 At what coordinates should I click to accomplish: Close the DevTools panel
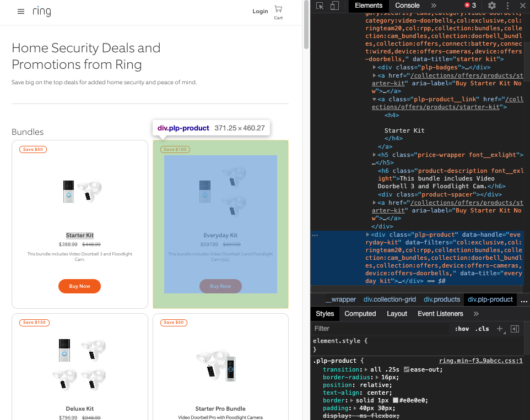(523, 6)
